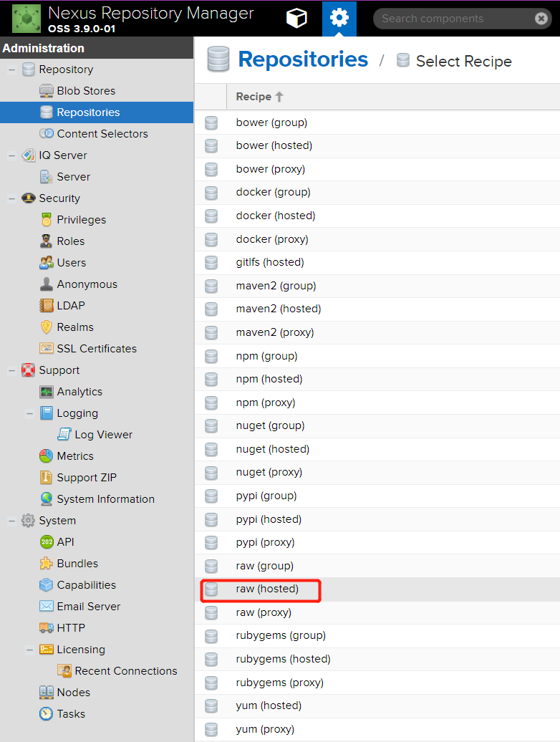This screenshot has width=560, height=742.
Task: Click the Nodes servers icon
Action: [47, 693]
